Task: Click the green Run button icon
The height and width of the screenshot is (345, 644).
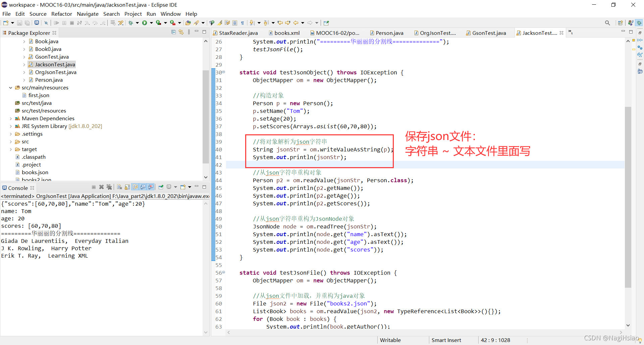Action: tap(145, 23)
